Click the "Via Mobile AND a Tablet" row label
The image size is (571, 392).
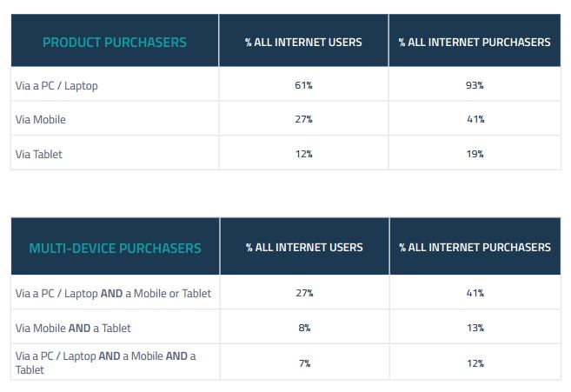point(72,328)
